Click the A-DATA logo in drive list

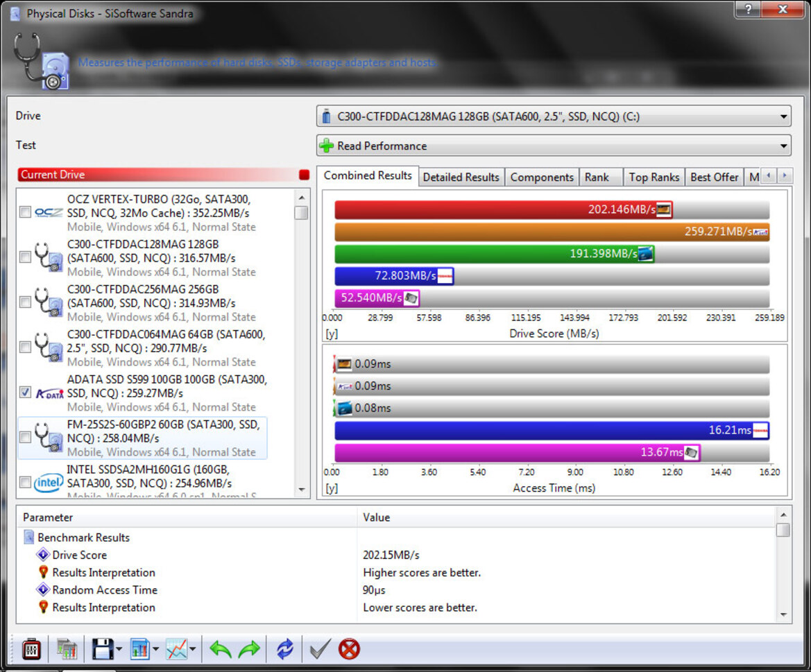click(49, 394)
